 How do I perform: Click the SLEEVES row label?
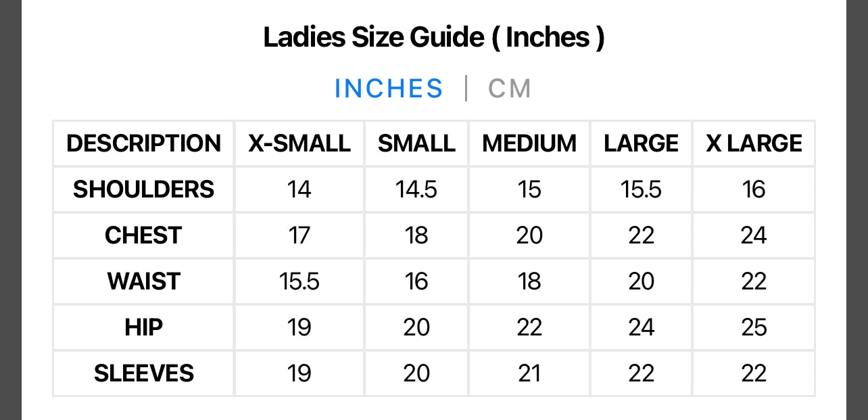point(143,373)
